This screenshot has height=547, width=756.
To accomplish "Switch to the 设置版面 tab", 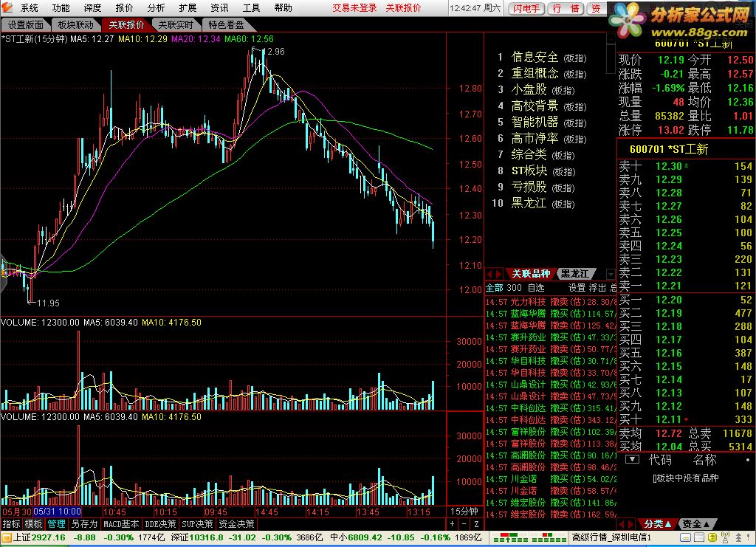I will 26,24.
